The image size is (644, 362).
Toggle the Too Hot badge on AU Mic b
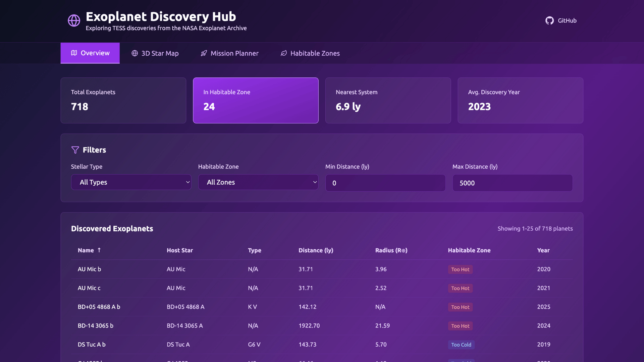click(x=460, y=269)
